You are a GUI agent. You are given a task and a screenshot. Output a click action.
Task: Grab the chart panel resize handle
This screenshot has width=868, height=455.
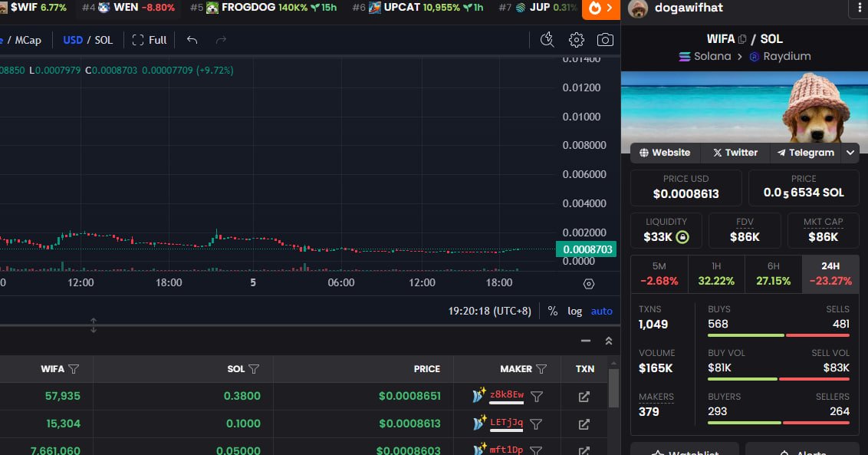pos(94,325)
